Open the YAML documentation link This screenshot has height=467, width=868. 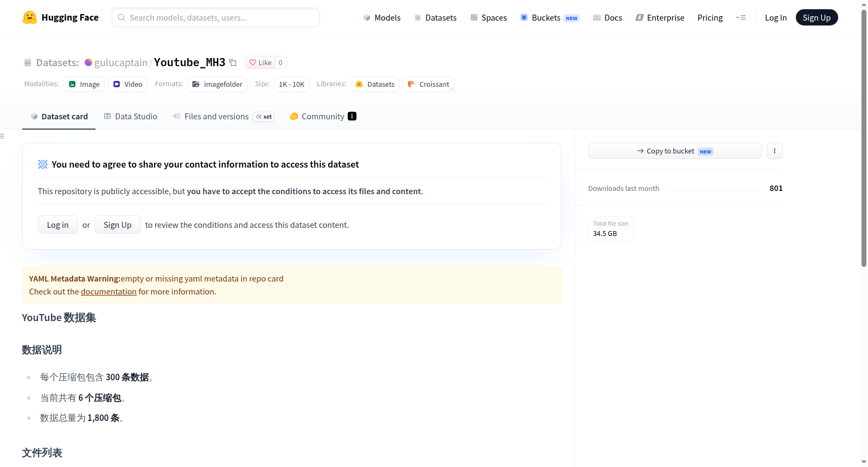[108, 292]
